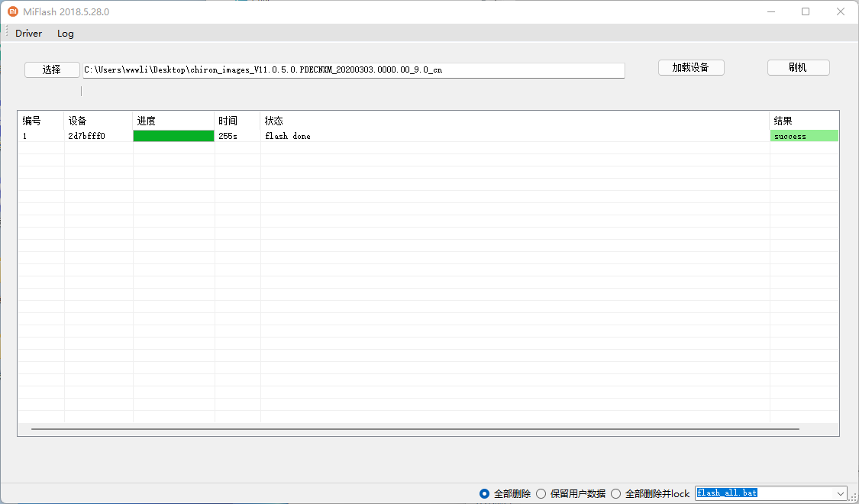Click the green success result cell

(x=804, y=136)
